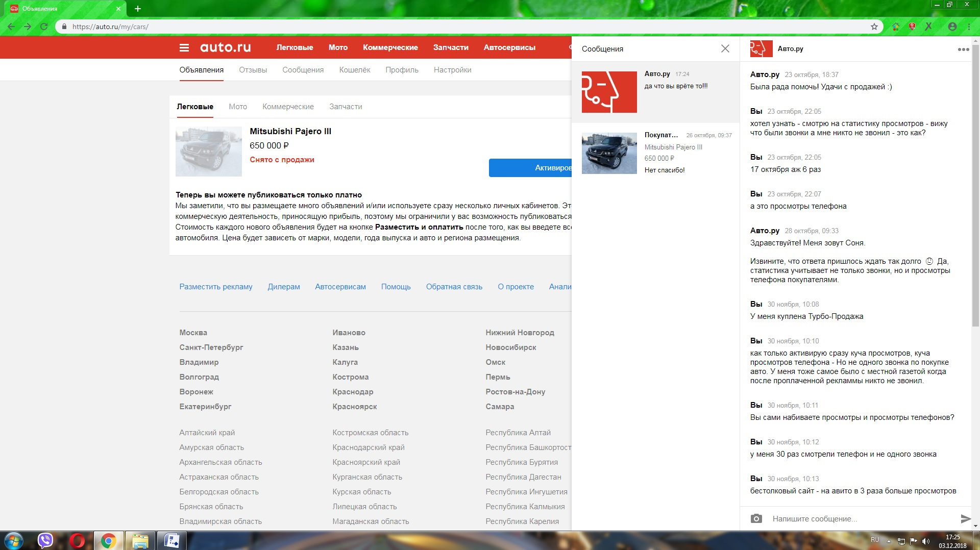
Task: Open Коммерческие in the red header
Action: pos(390,47)
